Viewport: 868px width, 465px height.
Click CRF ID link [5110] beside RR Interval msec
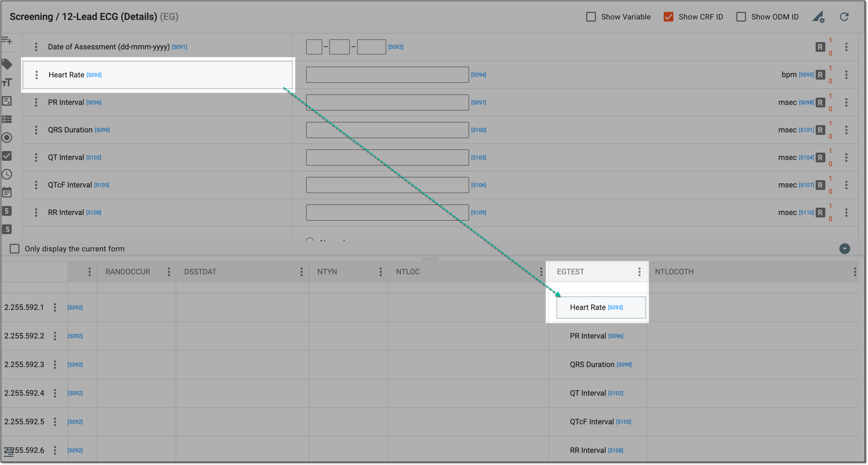point(806,212)
